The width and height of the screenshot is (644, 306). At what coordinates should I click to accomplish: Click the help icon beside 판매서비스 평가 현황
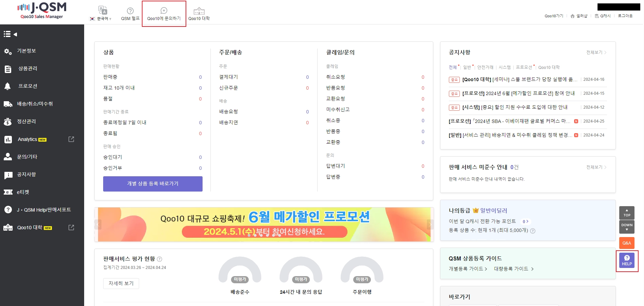(x=159, y=259)
